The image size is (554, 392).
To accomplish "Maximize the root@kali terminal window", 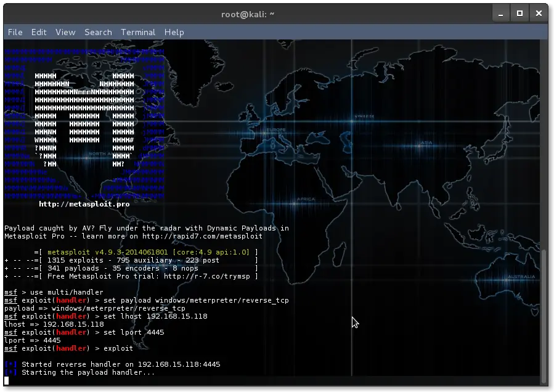I will tap(519, 14).
